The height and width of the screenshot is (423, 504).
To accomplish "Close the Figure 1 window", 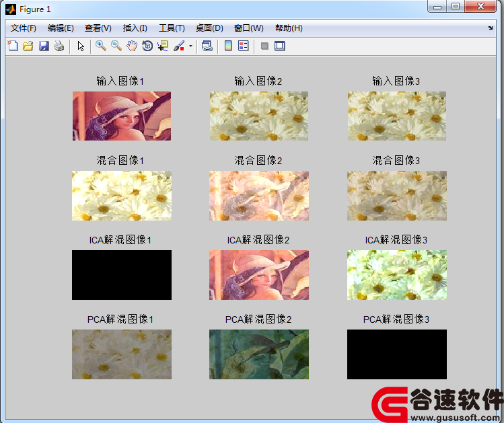I will pyautogui.click(x=480, y=7).
